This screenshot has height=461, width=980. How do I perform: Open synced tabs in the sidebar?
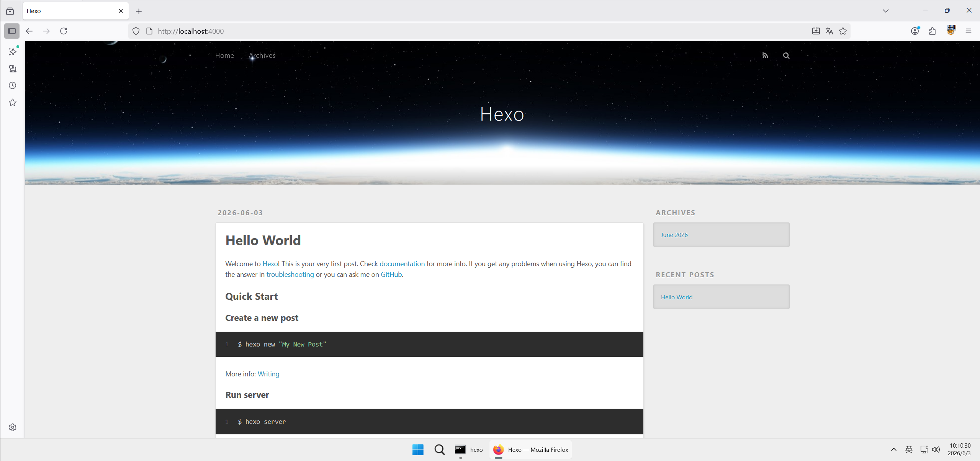(13, 69)
